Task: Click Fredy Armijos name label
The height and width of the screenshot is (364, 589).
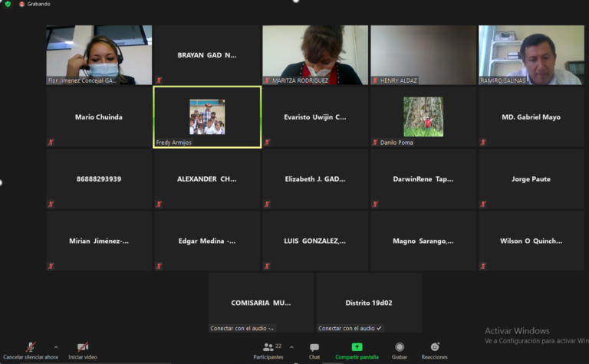Action: coord(173,143)
